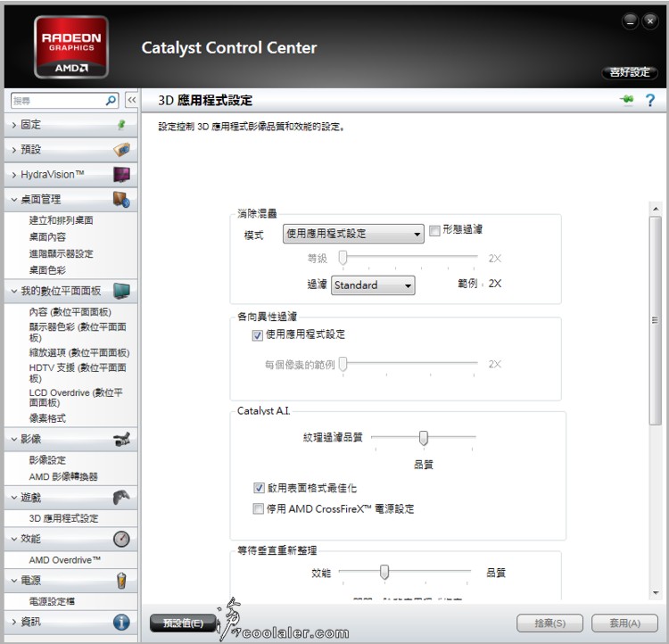Viewport: 669px width, 644px height.
Task: Click the 捨棄(S) discard button
Action: [549, 623]
